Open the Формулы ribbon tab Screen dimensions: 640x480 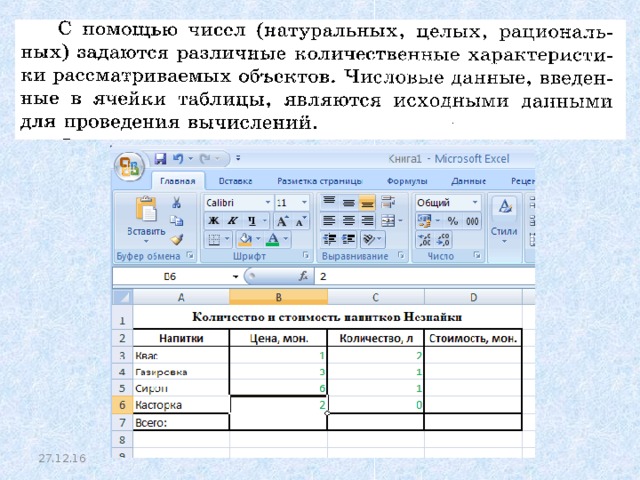pos(407,181)
